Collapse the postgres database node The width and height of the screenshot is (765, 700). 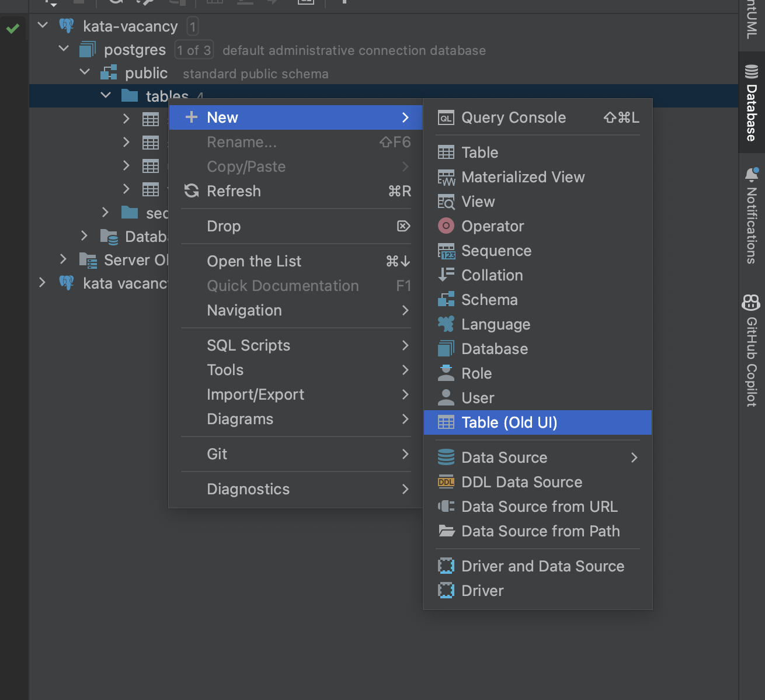point(64,49)
